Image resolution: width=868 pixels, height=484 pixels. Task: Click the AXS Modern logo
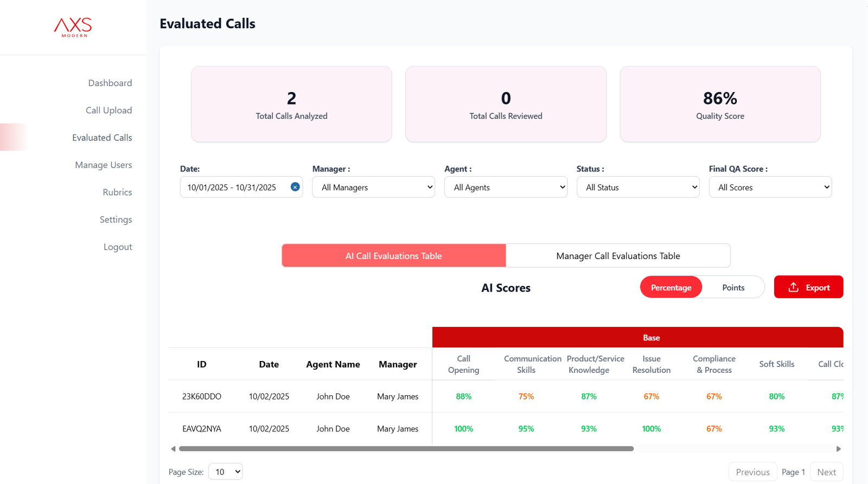click(x=73, y=27)
